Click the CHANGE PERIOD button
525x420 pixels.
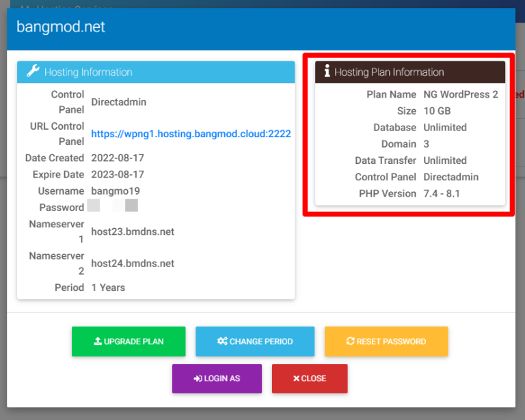coord(255,341)
